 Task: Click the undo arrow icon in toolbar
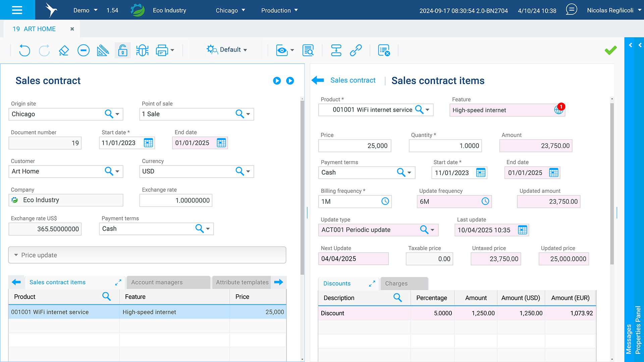[24, 50]
